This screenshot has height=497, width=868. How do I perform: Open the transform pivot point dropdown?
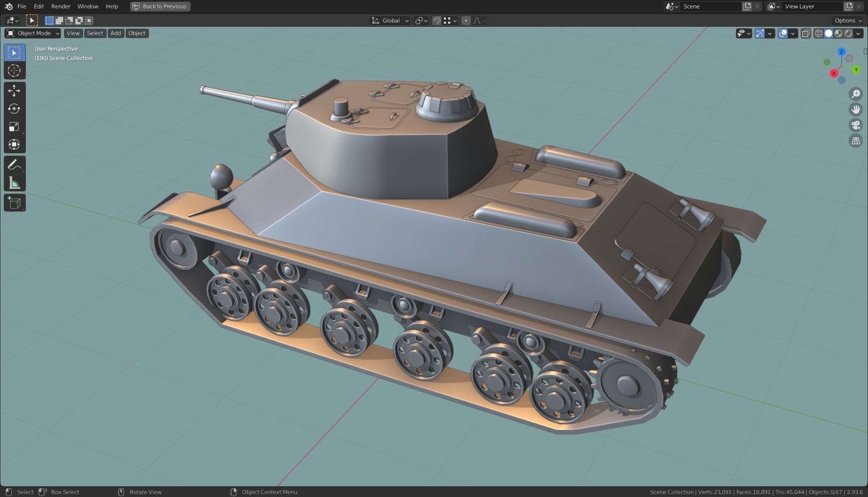[x=421, y=20]
